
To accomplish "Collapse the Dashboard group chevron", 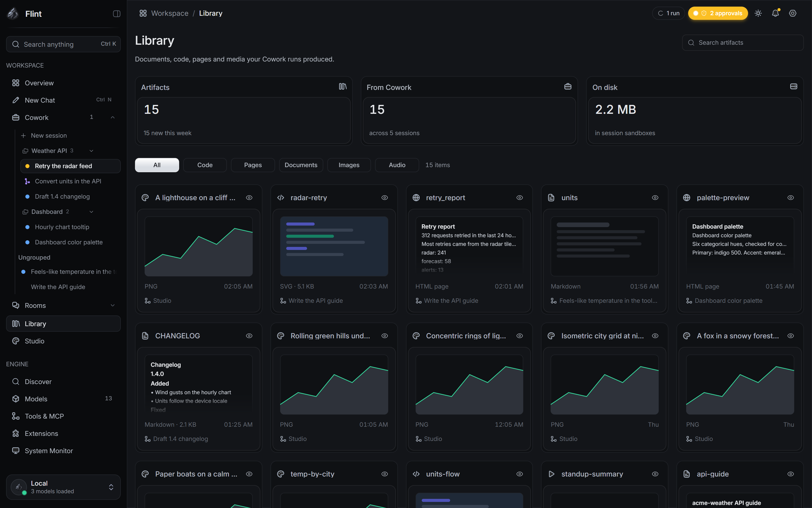I will (x=91, y=212).
